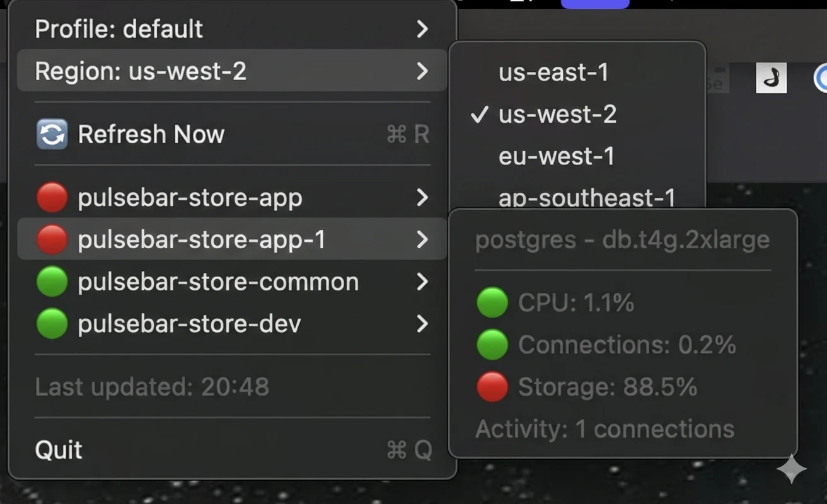
Task: Open the pulsebar-store-common database entry
Action: (232, 282)
